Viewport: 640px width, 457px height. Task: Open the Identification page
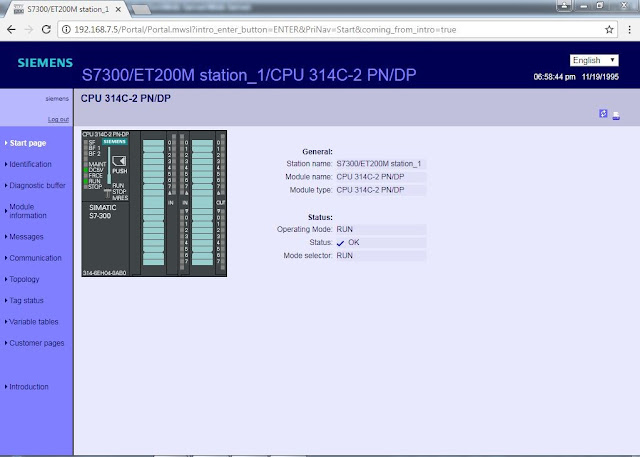pyautogui.click(x=30, y=164)
